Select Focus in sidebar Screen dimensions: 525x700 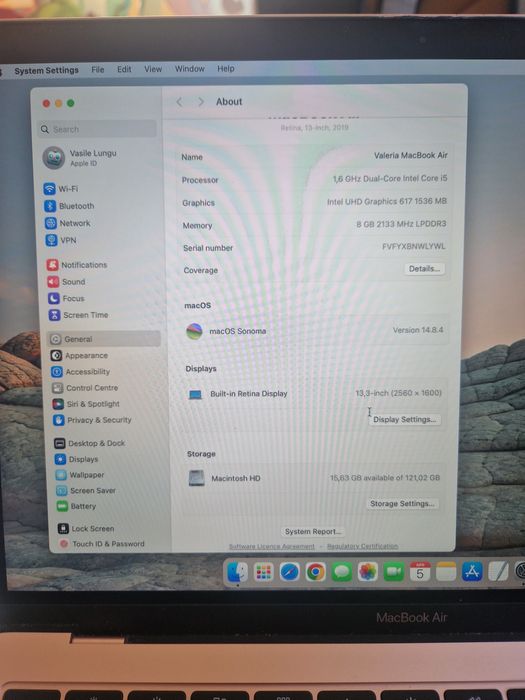point(66,298)
